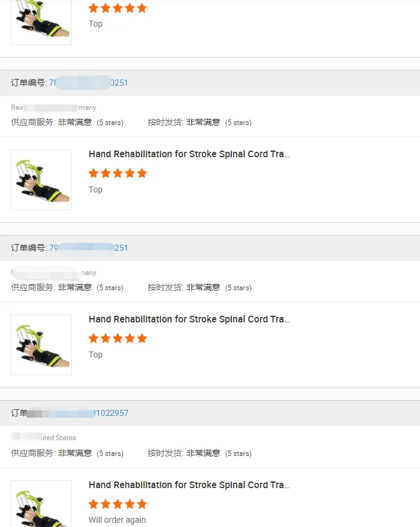The width and height of the screenshot is (420, 527).
Task: Click the hand brace thumbnail at page top
Action: pyautogui.click(x=41, y=22)
